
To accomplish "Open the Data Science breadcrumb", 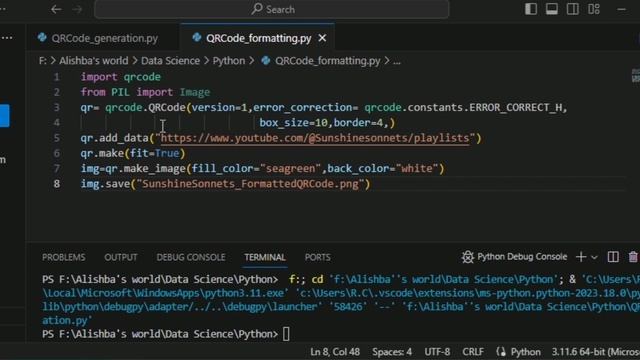I will pos(170,61).
